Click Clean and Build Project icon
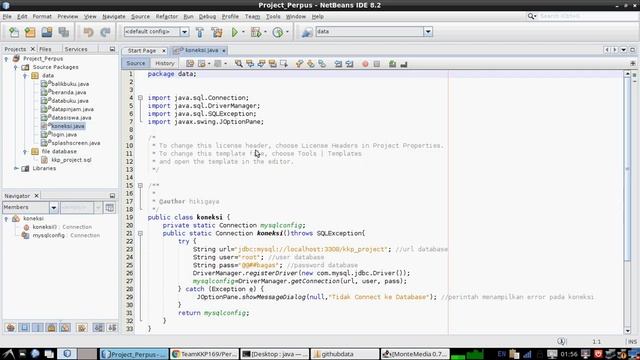Image resolution: width=640 pixels, height=360 pixels. coord(217,32)
